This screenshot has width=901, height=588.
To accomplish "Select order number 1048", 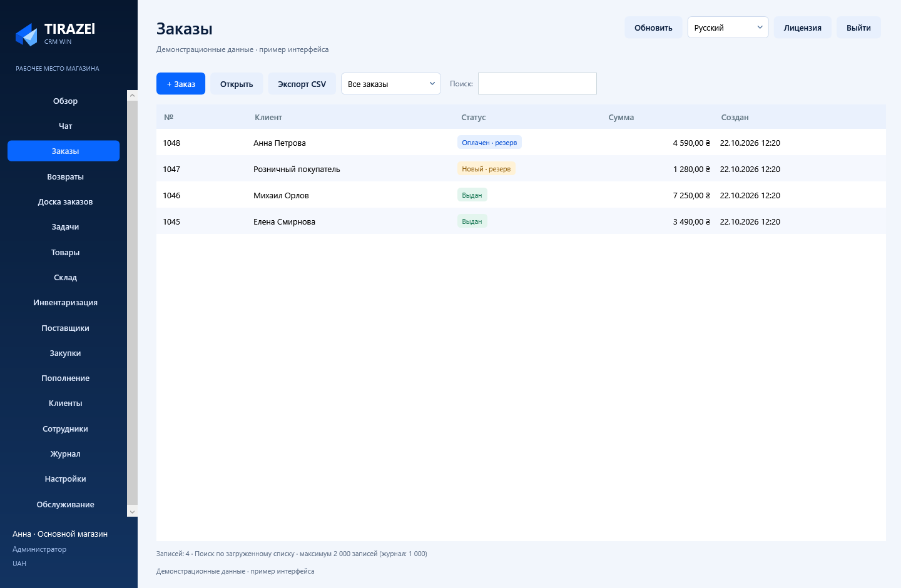I will pyautogui.click(x=171, y=143).
